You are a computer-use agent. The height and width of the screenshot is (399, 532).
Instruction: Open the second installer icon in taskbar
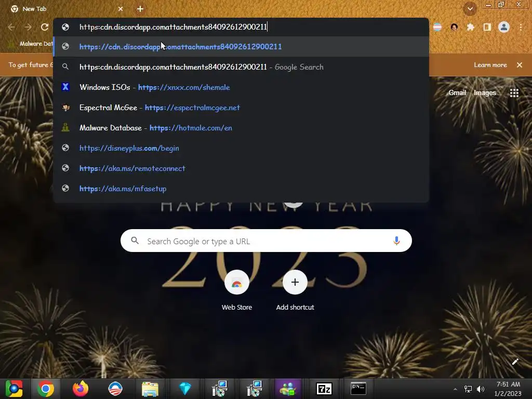255,389
